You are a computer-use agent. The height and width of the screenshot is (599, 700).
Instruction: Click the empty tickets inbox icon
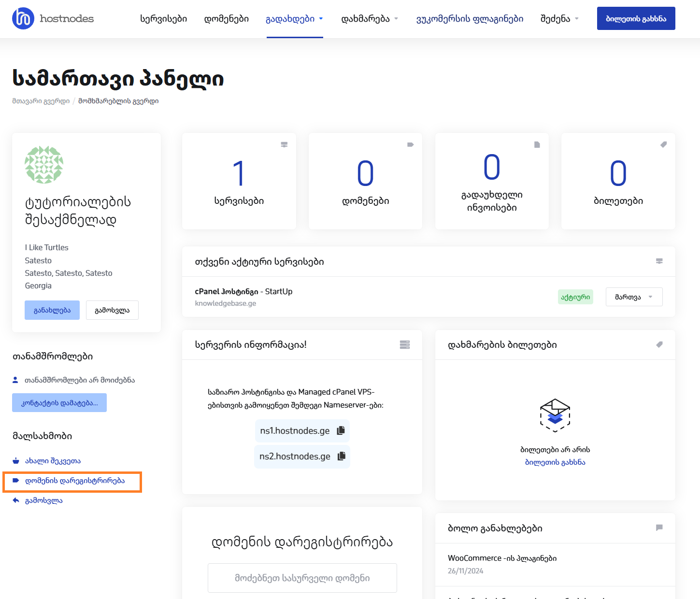[x=555, y=415]
